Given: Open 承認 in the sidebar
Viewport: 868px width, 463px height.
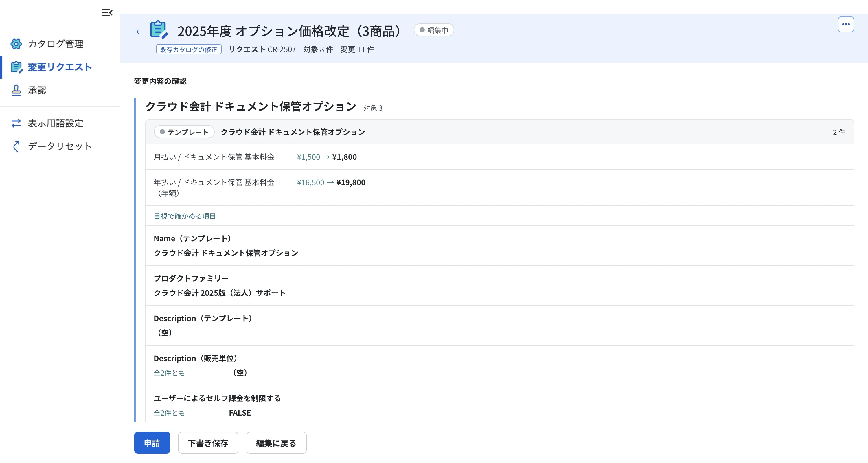Looking at the screenshot, I should click(37, 90).
